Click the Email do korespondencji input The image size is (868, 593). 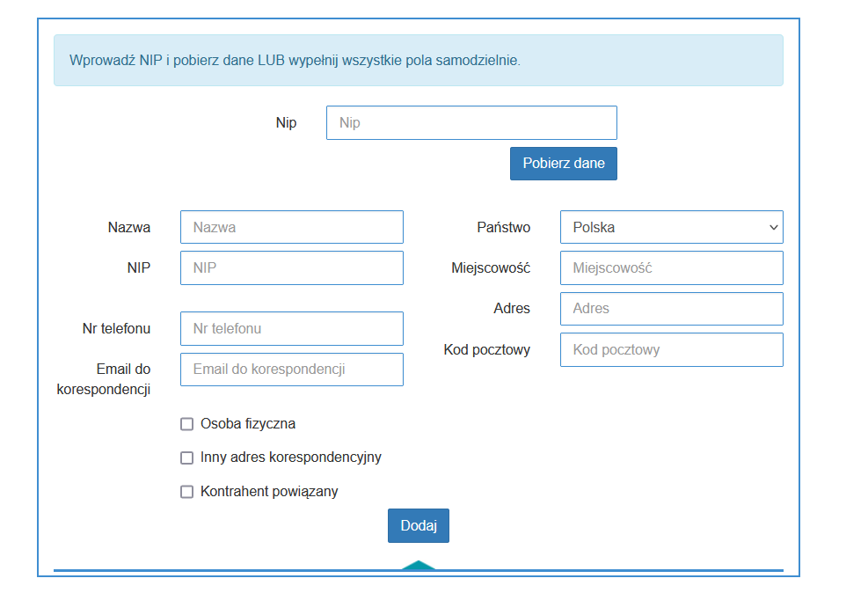291,370
